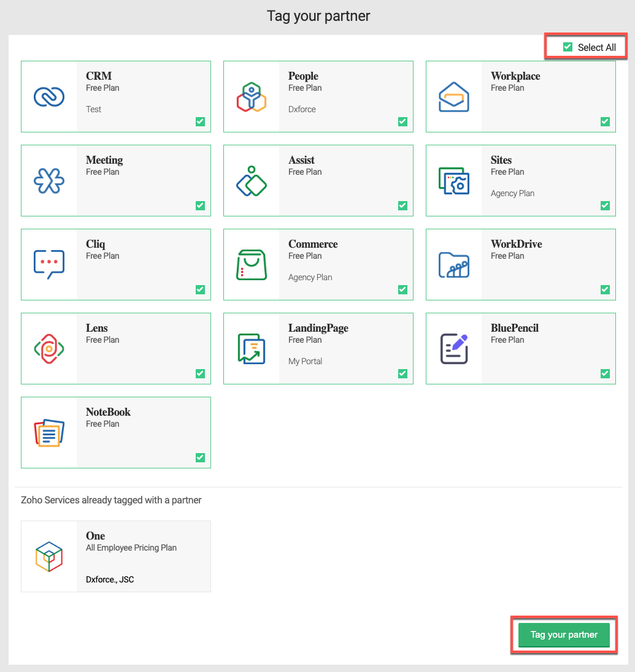Select the Lens eye-scanner icon
This screenshot has width=635, height=672.
tap(49, 349)
